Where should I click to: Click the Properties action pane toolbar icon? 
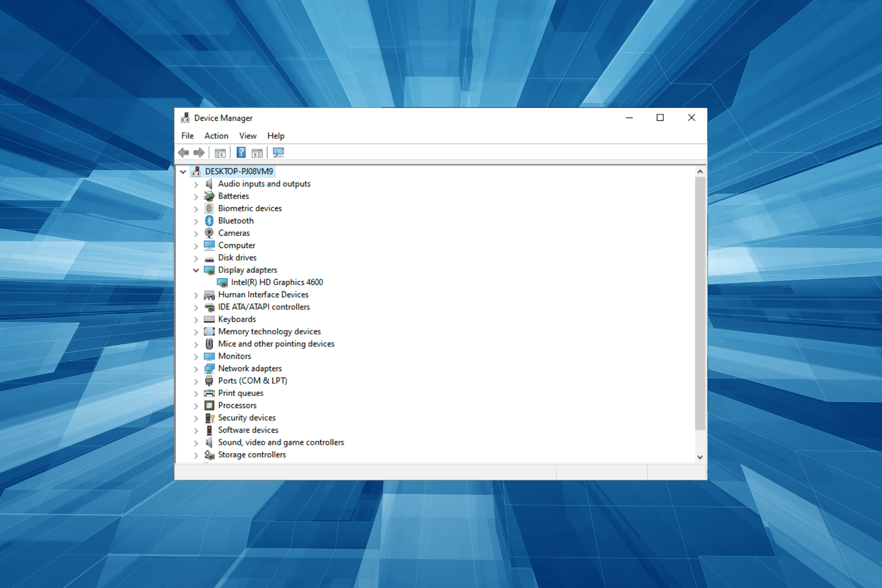pyautogui.click(x=257, y=153)
